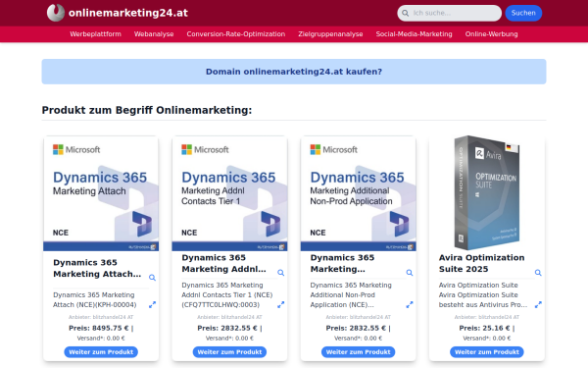
Task: Click the Suchen button
Action: click(523, 13)
